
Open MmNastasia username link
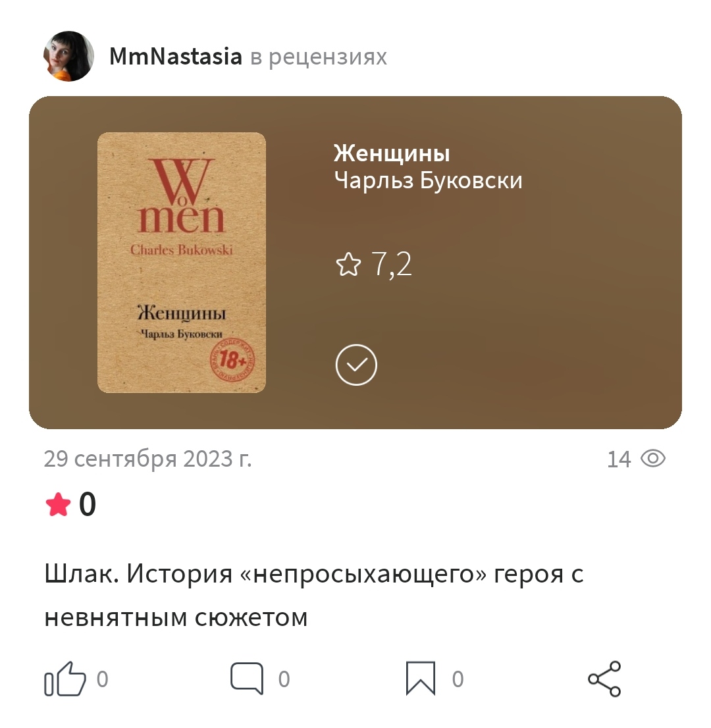176,57
